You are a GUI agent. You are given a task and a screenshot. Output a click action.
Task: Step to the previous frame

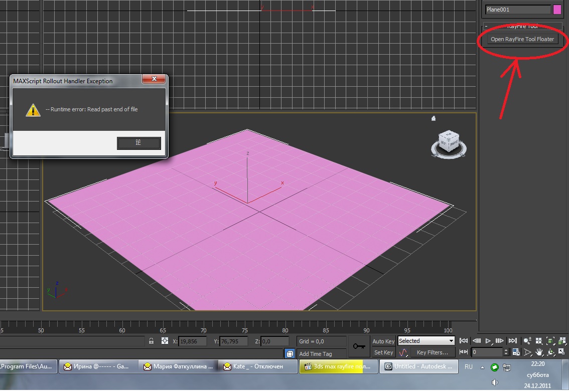477,341
